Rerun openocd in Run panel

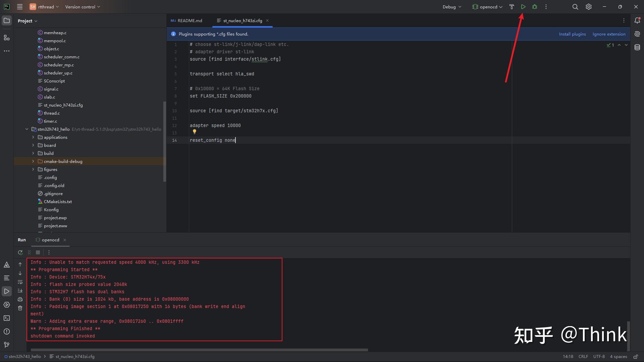(20, 252)
